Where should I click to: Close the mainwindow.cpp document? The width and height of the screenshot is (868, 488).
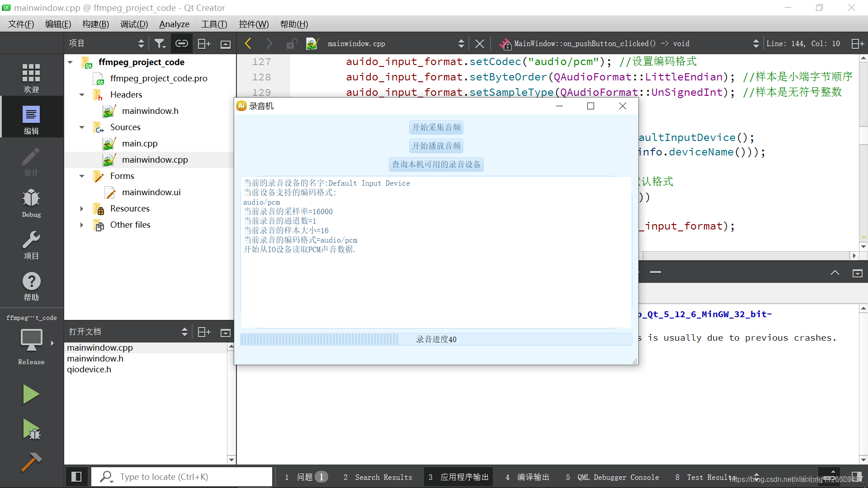pos(479,43)
